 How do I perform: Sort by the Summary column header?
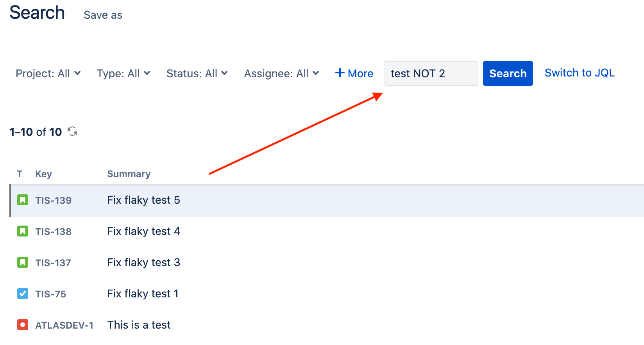[129, 174]
